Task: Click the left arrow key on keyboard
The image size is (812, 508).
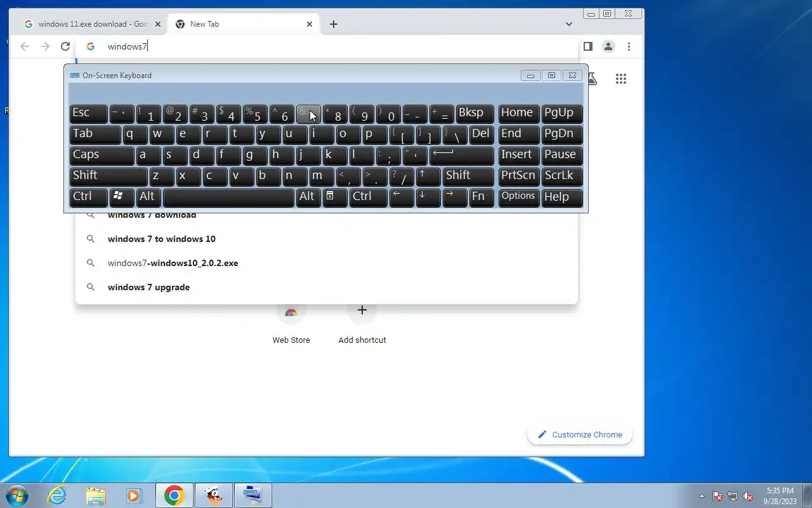Action: point(402,198)
